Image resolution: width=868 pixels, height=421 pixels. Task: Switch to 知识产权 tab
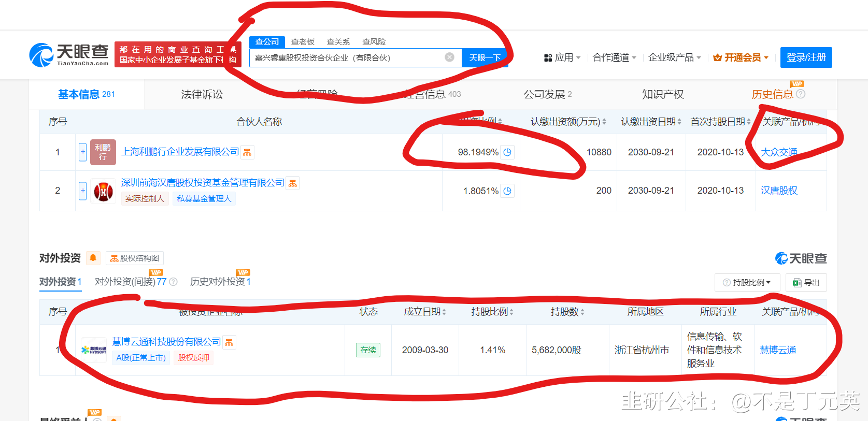pyautogui.click(x=663, y=94)
